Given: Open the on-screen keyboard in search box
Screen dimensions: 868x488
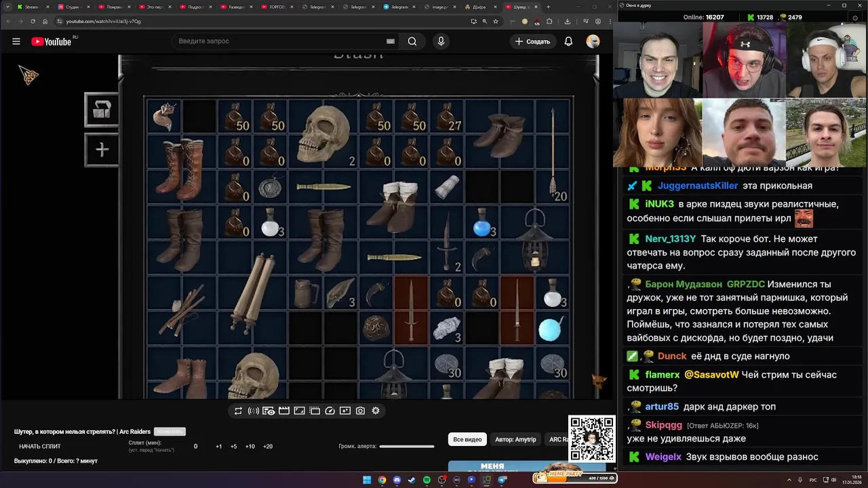Looking at the screenshot, I should pos(391,41).
